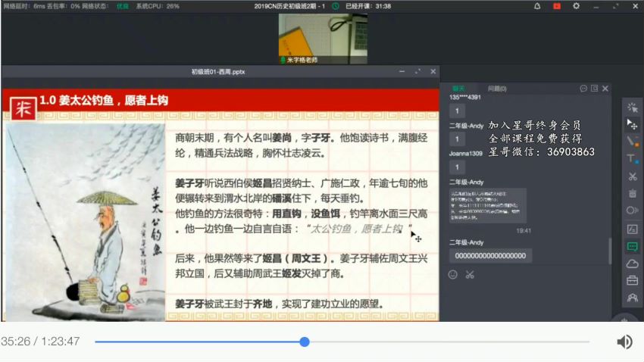
Task: Close the chat panel
Action: pyautogui.click(x=605, y=89)
